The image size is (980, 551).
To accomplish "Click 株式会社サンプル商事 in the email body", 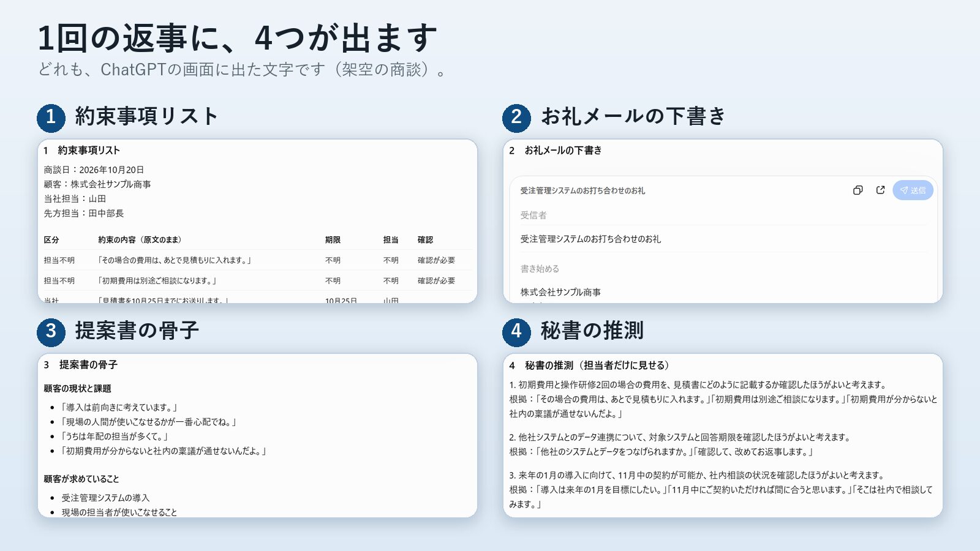I will click(x=560, y=293).
